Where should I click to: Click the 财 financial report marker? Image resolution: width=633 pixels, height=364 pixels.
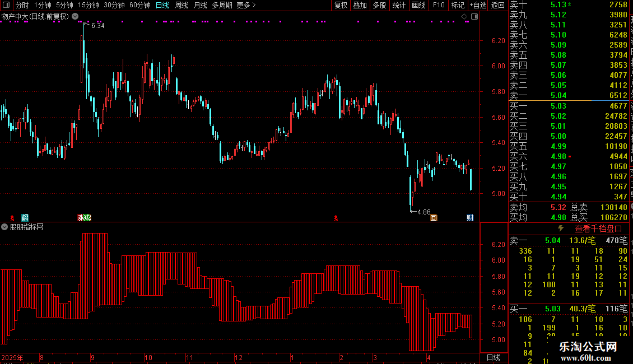point(470,217)
